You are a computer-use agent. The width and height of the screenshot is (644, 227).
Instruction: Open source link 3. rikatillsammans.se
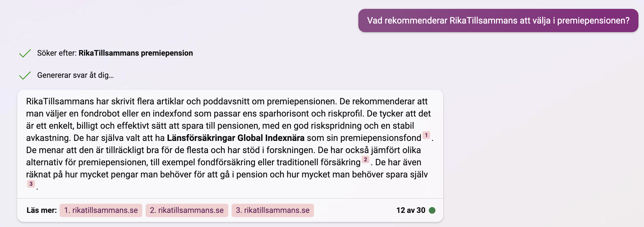273,210
